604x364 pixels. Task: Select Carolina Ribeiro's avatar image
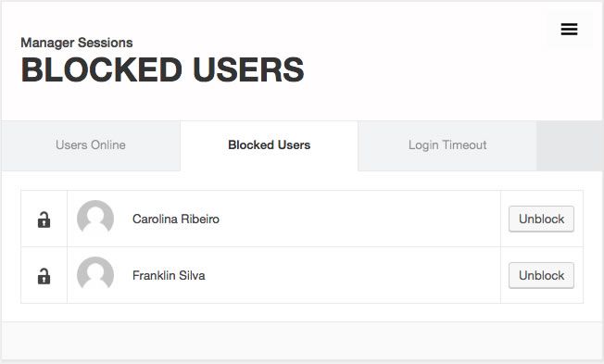pos(95,219)
